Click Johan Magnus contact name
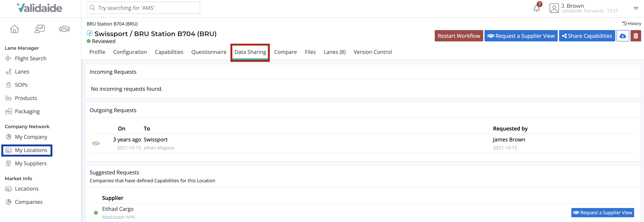Image resolution: width=644 pixels, height=222 pixels. (159, 148)
